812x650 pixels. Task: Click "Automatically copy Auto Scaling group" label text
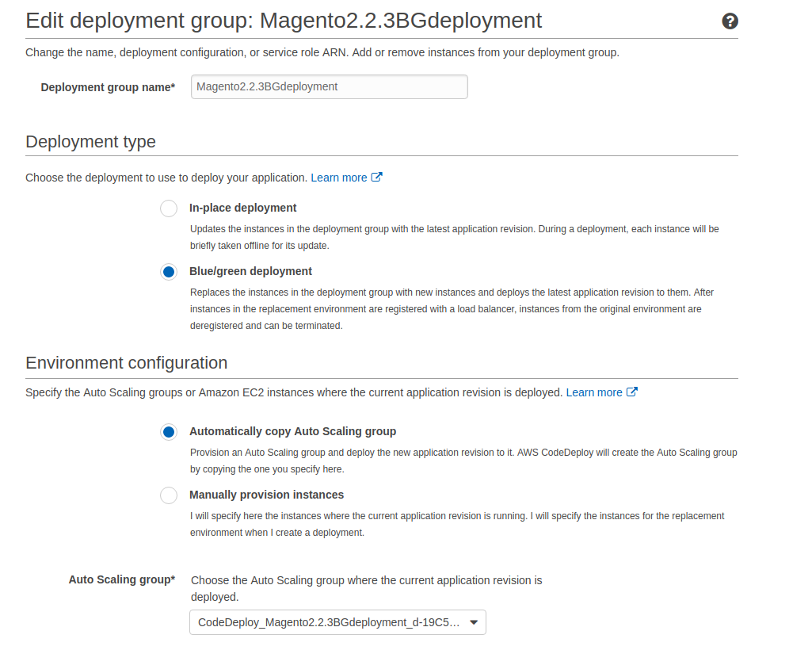coord(292,431)
